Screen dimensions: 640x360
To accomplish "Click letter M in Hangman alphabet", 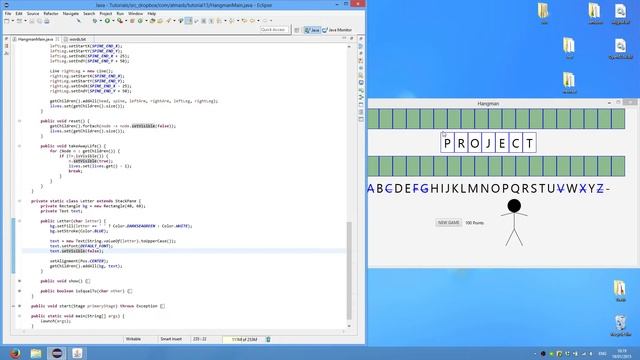I will pos(473,189).
